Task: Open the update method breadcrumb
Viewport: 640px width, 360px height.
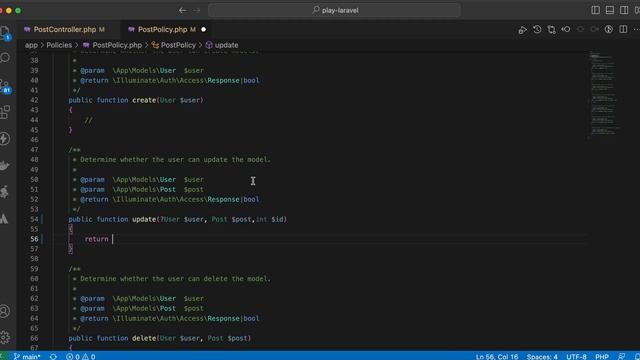Action: [x=222, y=45]
